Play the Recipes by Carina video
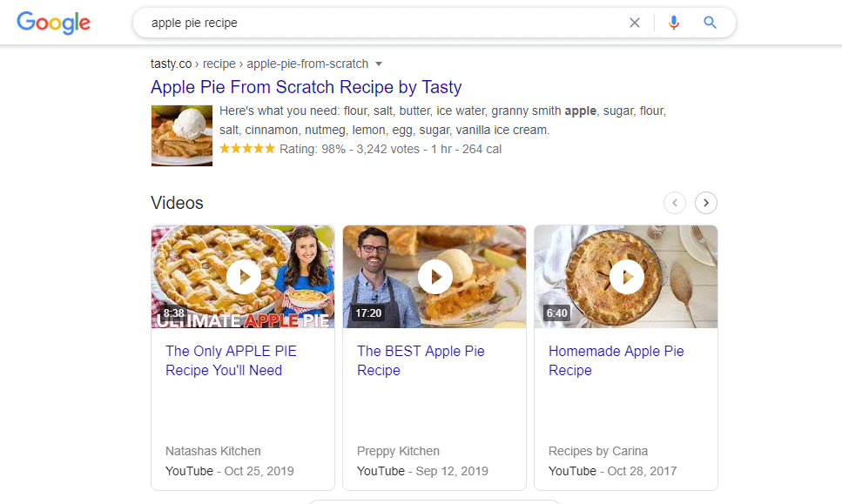This screenshot has height=504, width=842. 626,277
